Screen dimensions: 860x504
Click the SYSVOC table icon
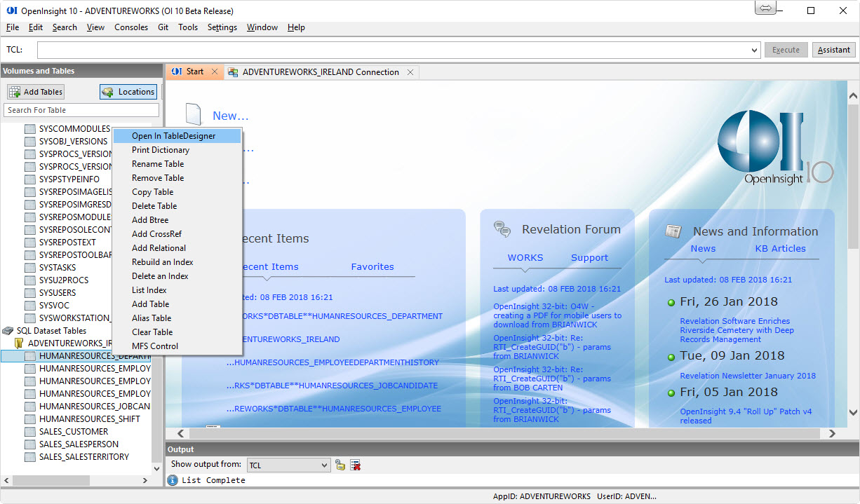coord(30,306)
